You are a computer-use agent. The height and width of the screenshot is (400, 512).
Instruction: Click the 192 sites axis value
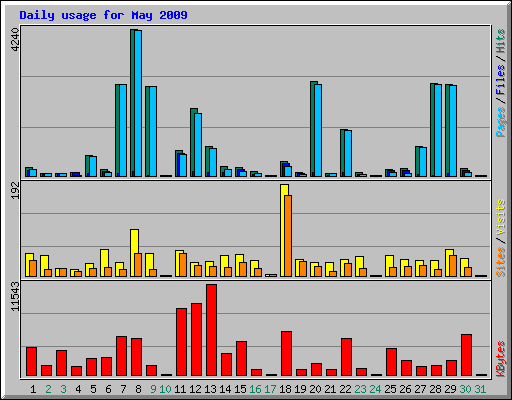pyautogui.click(x=15, y=191)
